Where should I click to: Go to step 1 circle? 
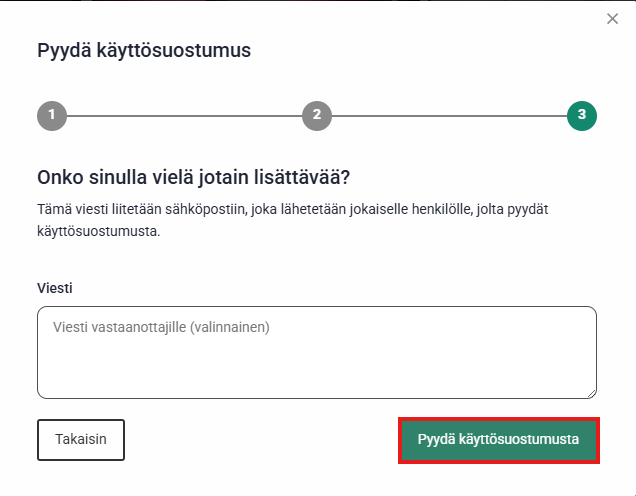pyautogui.click(x=52, y=116)
